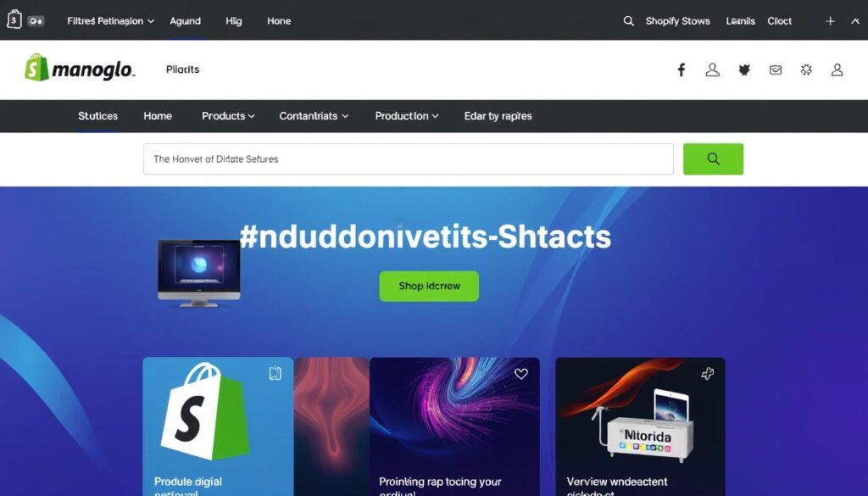
Task: Toggle the heart favorite on the swirl card
Action: point(521,374)
